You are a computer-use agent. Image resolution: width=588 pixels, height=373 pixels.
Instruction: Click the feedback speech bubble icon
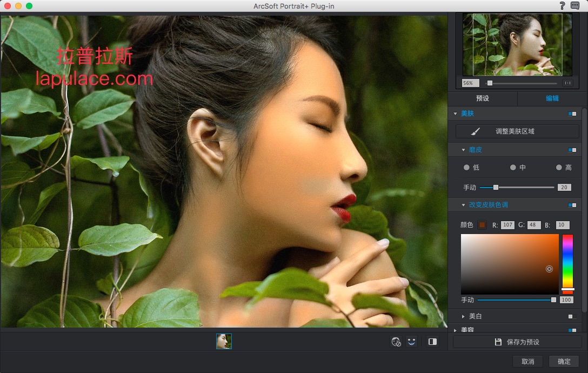pos(574,5)
